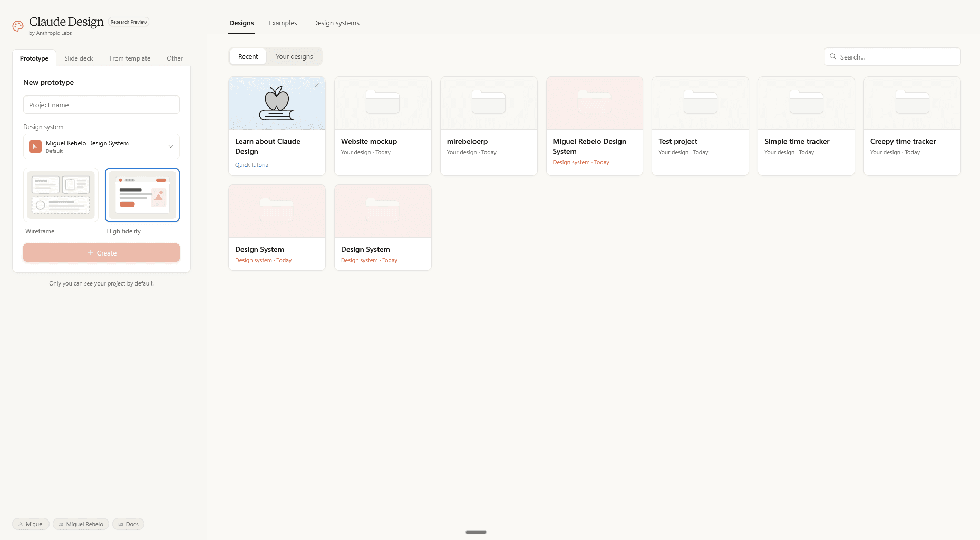This screenshot has width=980, height=540.
Task: Expand the Design system dropdown chevron
Action: coord(171,146)
